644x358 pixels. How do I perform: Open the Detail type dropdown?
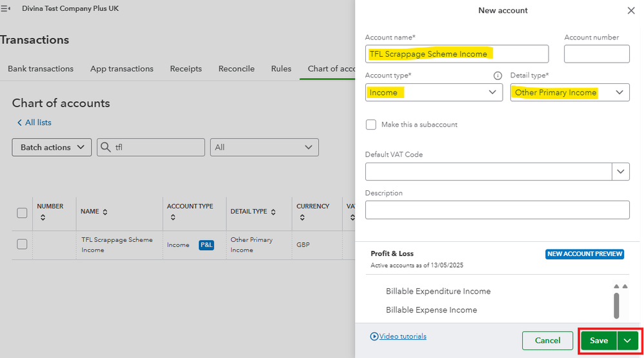click(569, 92)
